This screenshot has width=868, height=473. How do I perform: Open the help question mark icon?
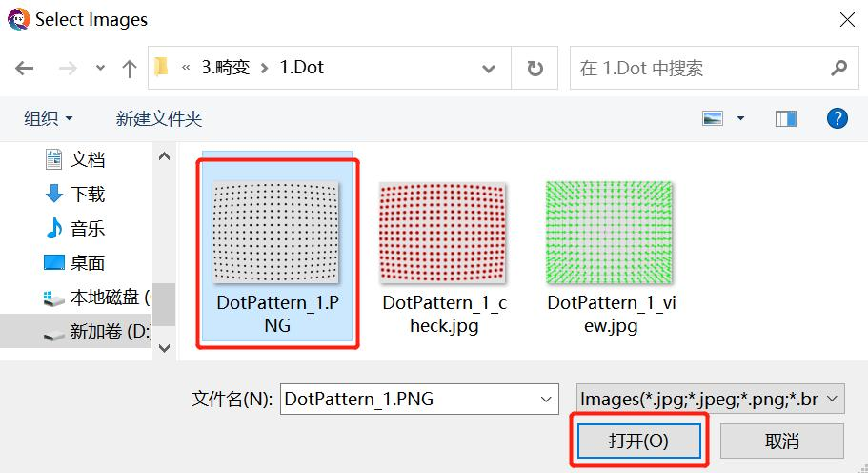[837, 118]
